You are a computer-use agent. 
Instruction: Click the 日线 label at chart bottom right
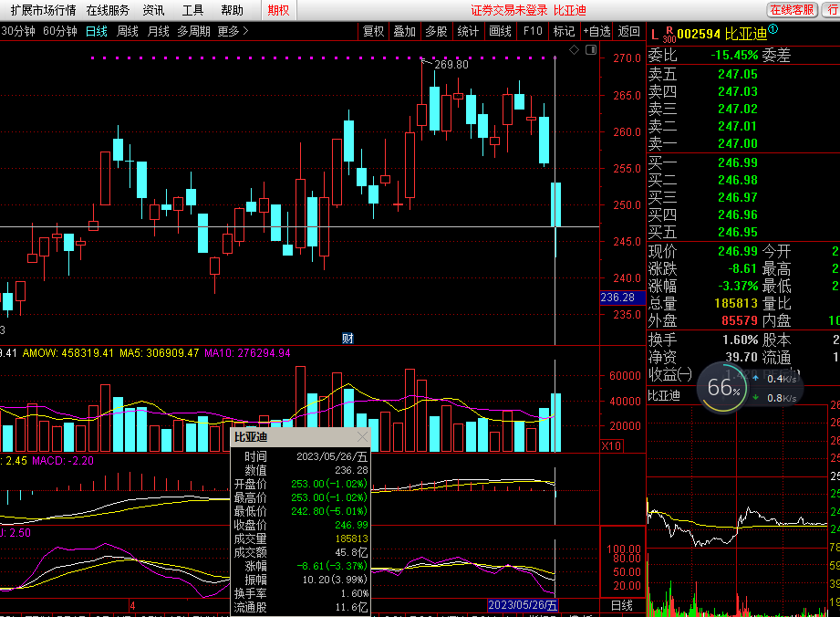click(621, 606)
